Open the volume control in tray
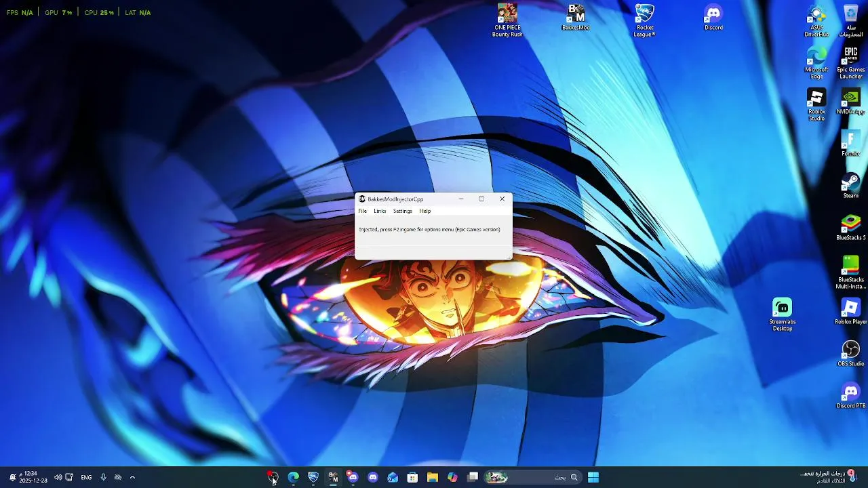The image size is (868, 488). tap(58, 477)
